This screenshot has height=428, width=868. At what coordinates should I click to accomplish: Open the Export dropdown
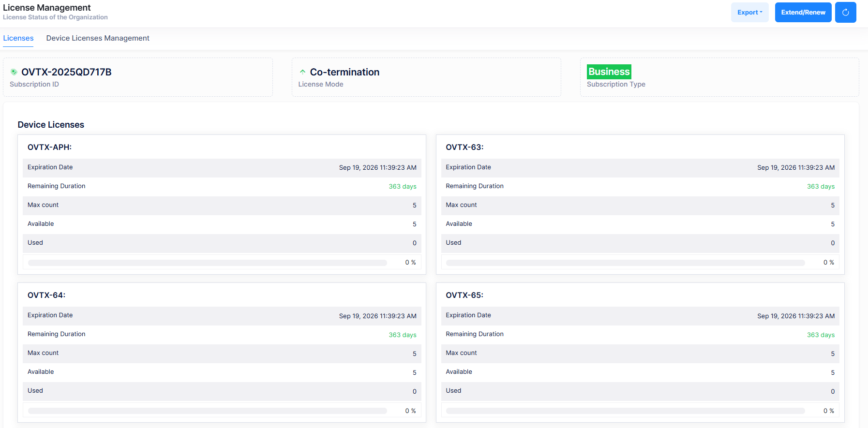(x=749, y=13)
